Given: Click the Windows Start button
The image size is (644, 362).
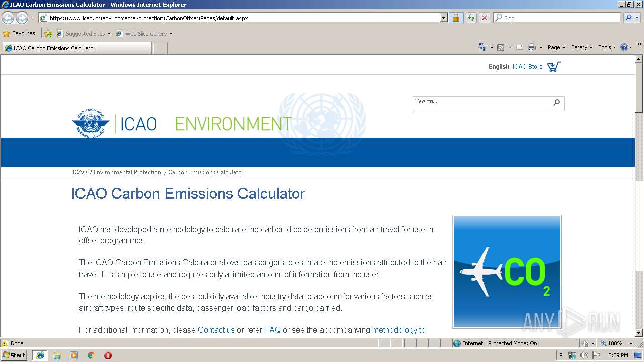Looking at the screenshot, I should (14, 355).
